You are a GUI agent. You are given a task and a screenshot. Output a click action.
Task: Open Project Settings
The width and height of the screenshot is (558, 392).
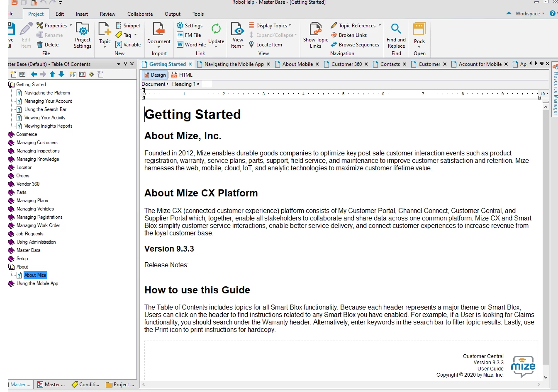point(83,36)
